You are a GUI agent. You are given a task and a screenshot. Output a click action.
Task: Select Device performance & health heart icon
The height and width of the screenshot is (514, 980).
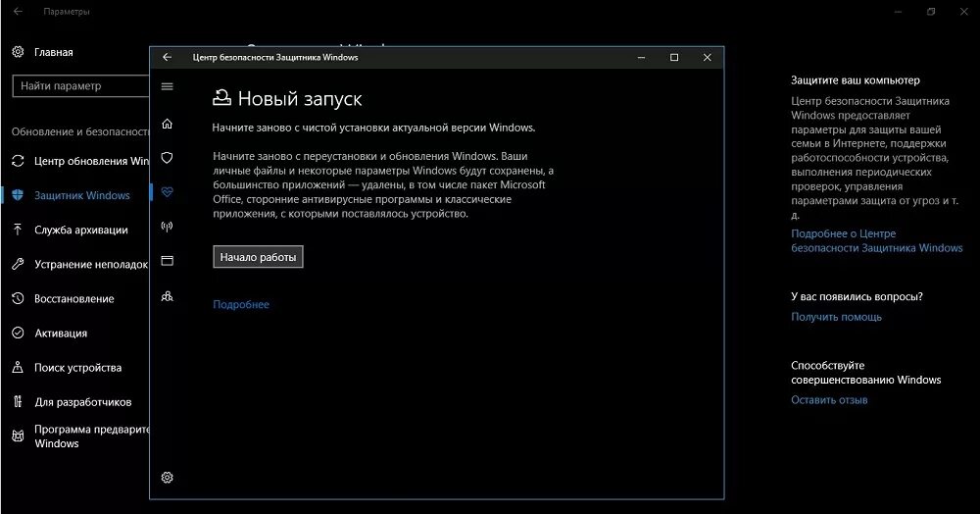pos(167,192)
